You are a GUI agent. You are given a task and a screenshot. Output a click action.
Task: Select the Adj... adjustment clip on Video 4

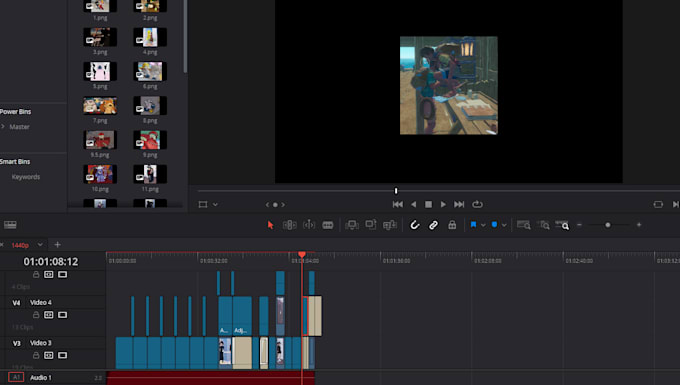242,316
